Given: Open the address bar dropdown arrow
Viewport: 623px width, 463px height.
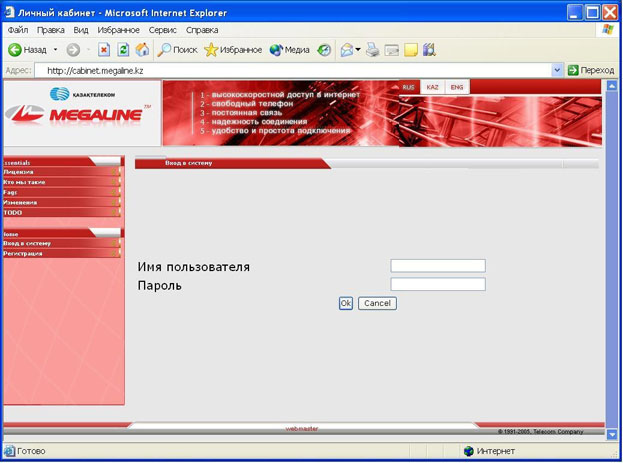Looking at the screenshot, I should point(557,70).
